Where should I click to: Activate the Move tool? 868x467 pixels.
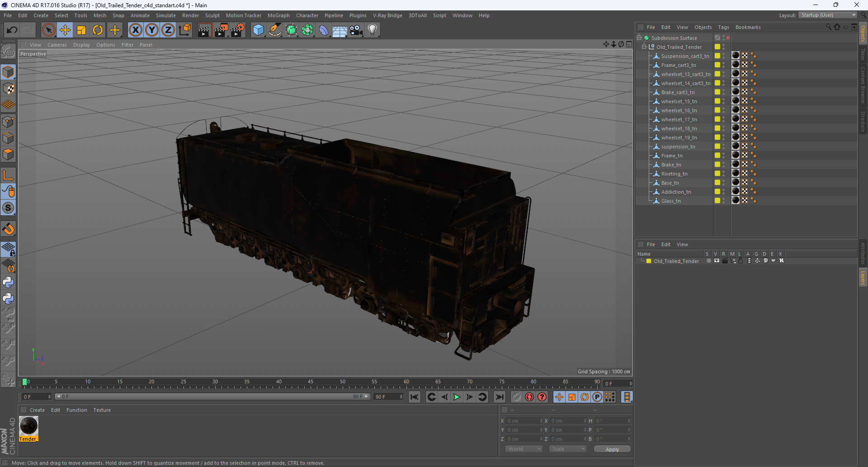[x=65, y=30]
